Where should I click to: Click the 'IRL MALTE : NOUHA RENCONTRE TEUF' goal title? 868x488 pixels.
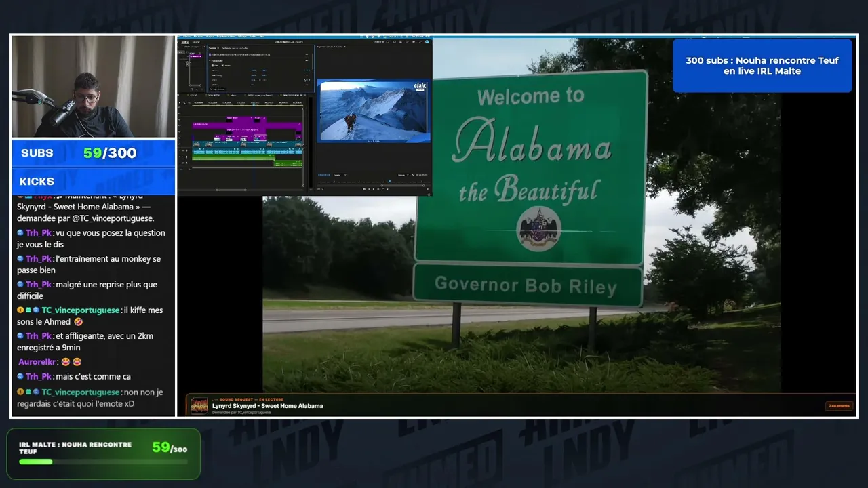pyautogui.click(x=75, y=448)
